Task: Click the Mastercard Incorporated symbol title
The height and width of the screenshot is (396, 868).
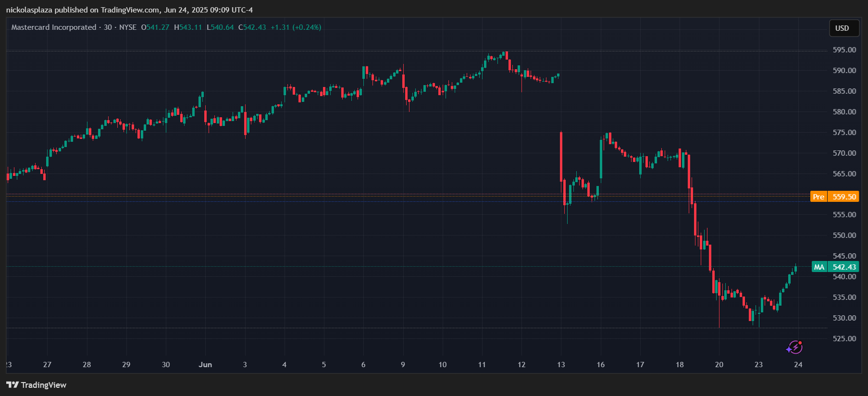Action: tap(54, 27)
